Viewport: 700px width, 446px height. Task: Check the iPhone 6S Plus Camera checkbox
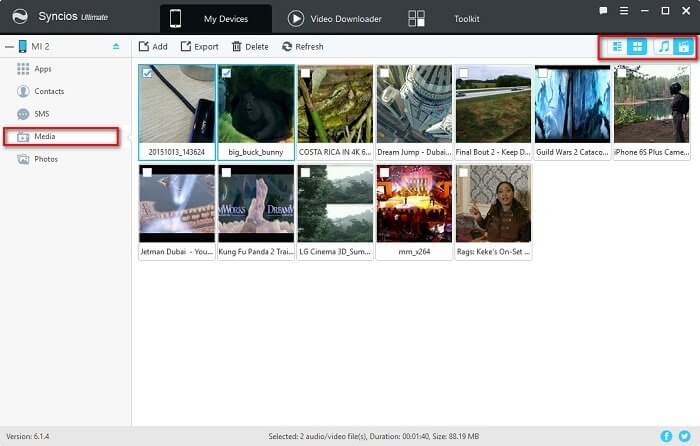point(622,73)
